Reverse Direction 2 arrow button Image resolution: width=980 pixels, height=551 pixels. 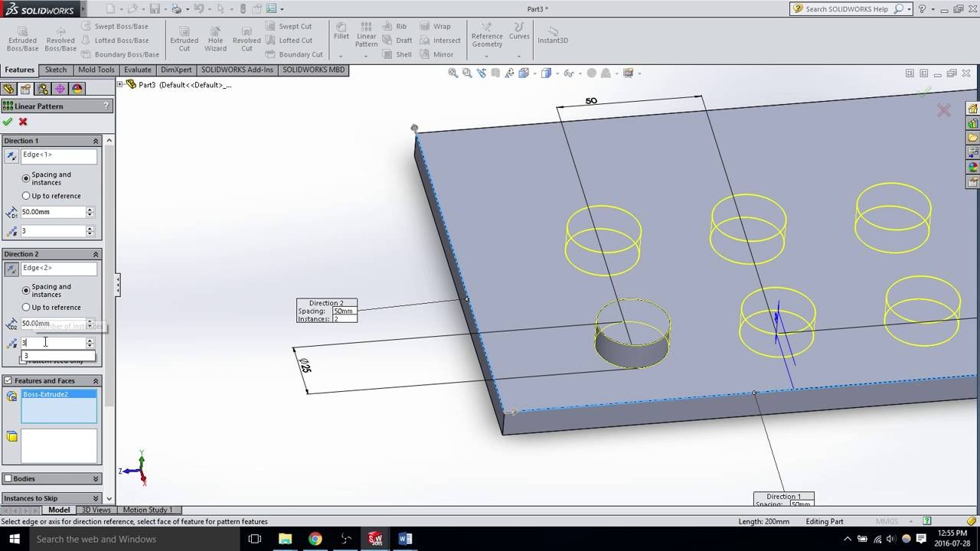(x=11, y=269)
